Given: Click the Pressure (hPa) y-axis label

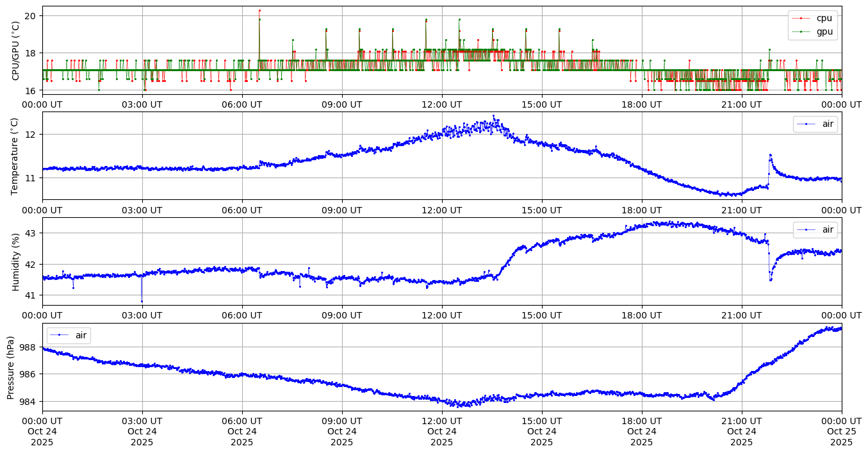Looking at the screenshot, I should (x=11, y=367).
